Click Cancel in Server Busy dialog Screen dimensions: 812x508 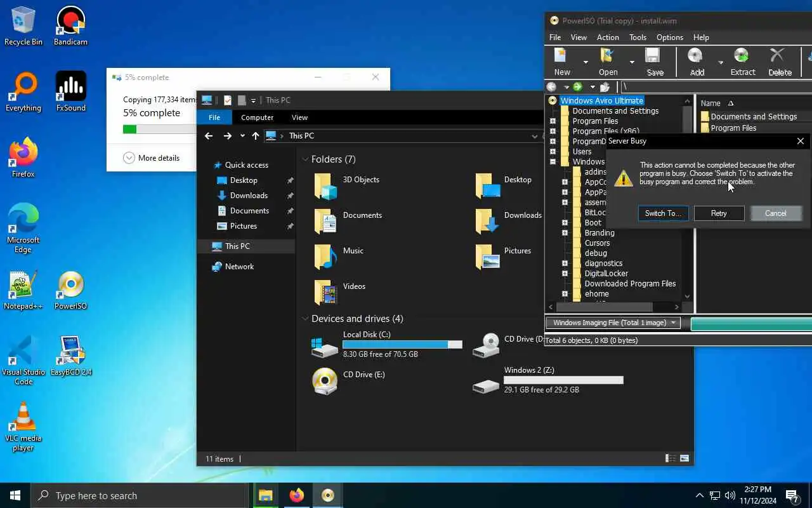point(775,213)
